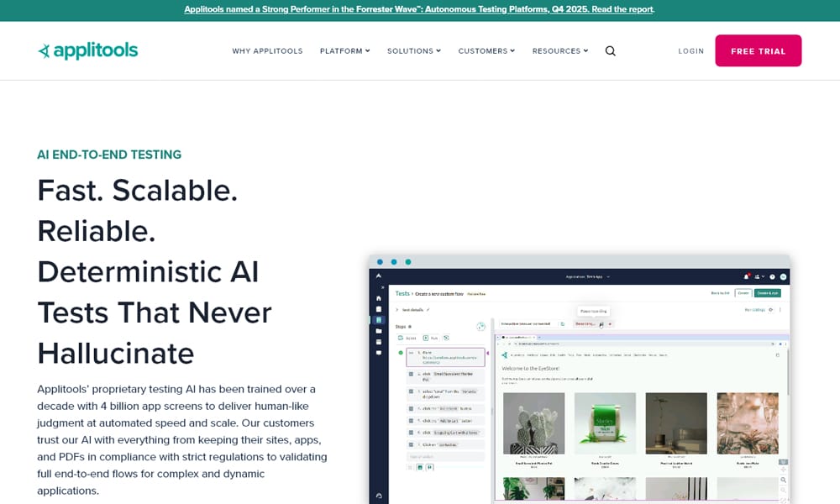Open the Forrester Wave report banner link
Image resolution: width=840 pixels, height=504 pixels.
419,9
